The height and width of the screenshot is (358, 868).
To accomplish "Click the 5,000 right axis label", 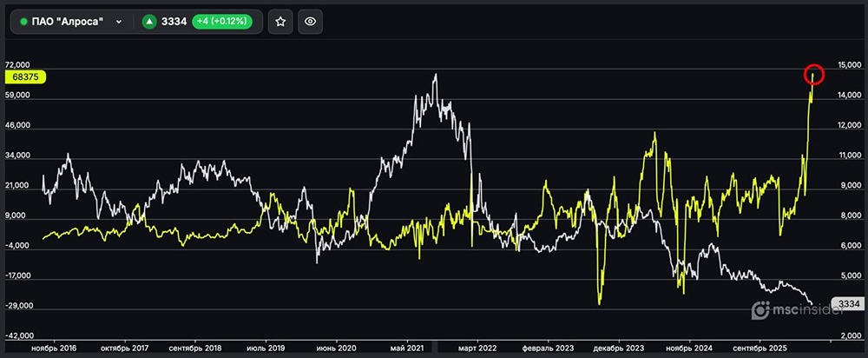I will (851, 275).
